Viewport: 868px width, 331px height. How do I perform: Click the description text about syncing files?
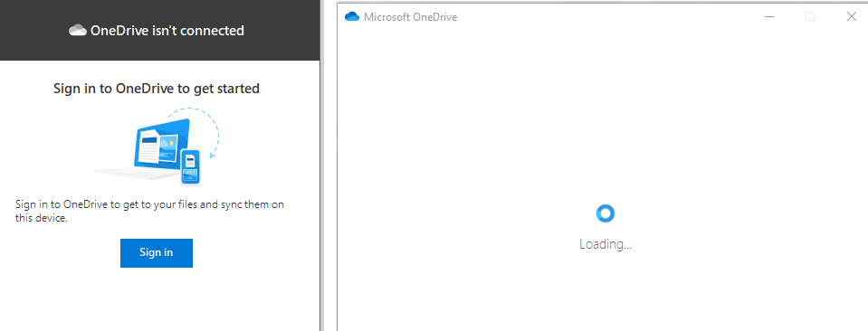149,212
